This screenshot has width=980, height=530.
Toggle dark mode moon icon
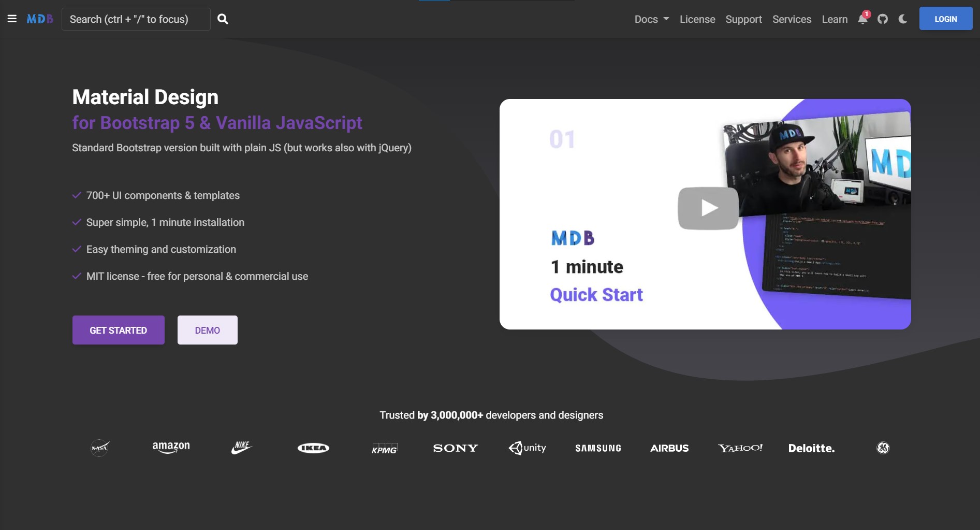point(903,19)
